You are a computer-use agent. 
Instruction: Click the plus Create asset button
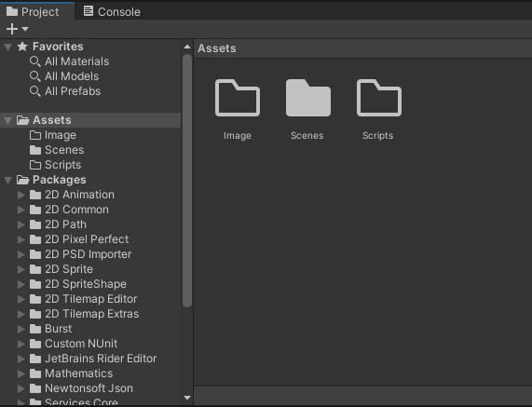(x=12, y=29)
